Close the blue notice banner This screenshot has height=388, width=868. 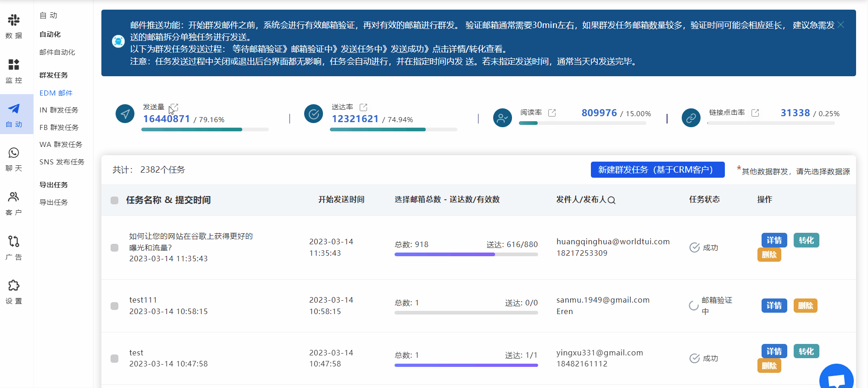840,25
